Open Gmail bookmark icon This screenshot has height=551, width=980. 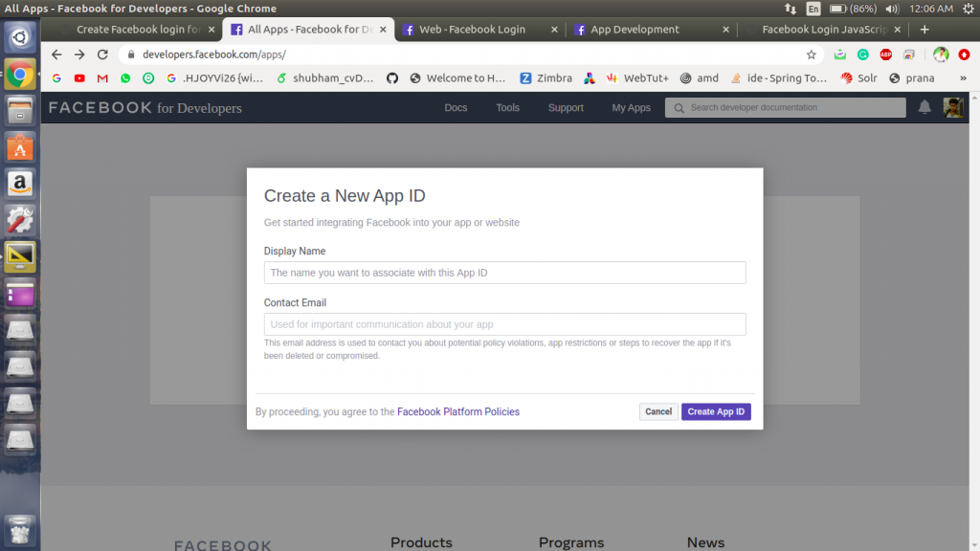[102, 78]
